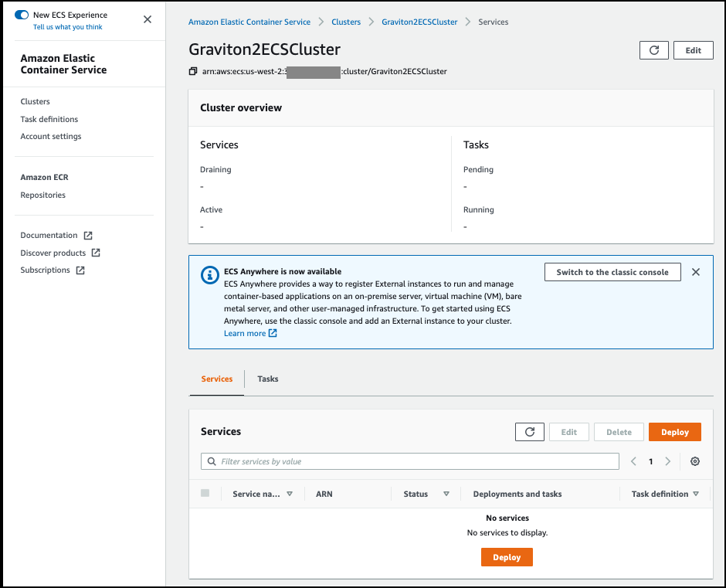This screenshot has width=726, height=588.
Task: Close the left navigation panel
Action: click(x=148, y=19)
